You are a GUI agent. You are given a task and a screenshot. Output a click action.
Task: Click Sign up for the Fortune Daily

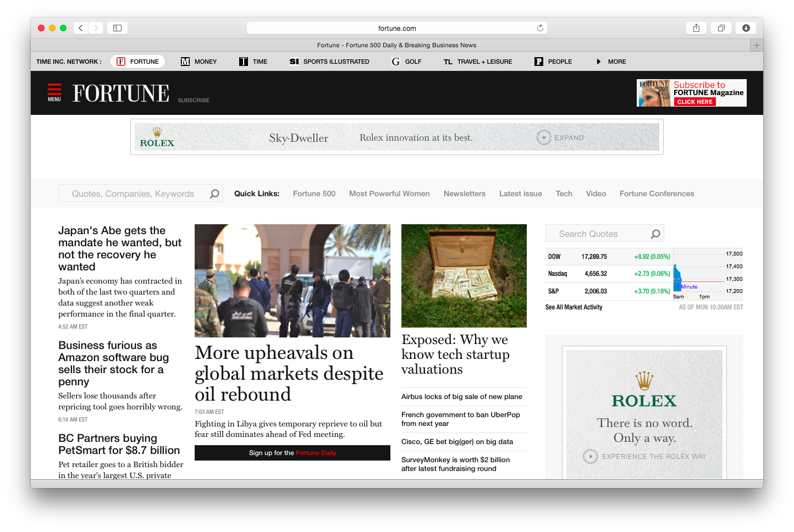point(293,453)
